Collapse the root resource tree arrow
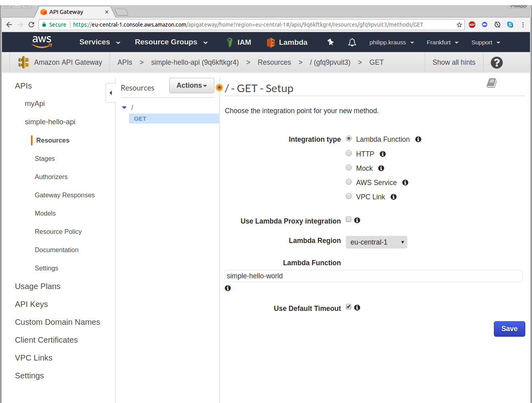This screenshot has height=403, width=532. 124,108
